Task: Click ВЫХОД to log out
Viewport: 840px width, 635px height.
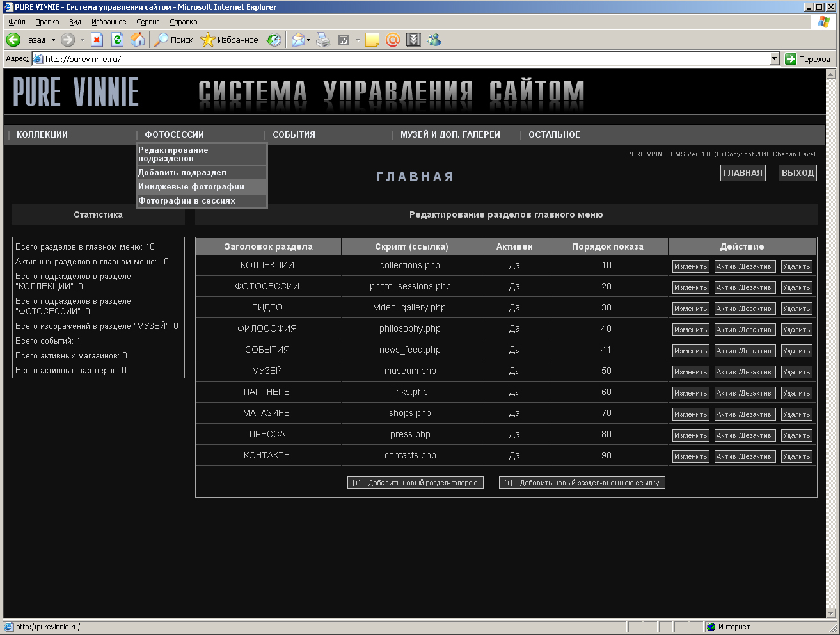Action: 797,172
